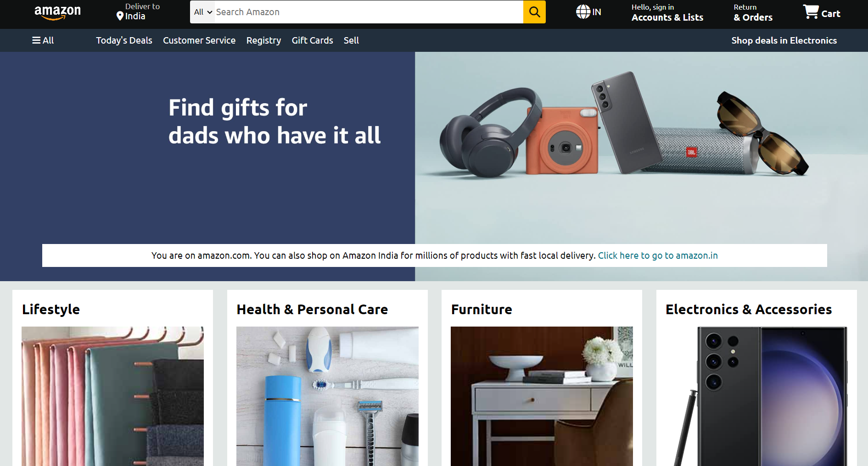Click here to go to amazon.in link
The width and height of the screenshot is (868, 466).
pos(658,255)
